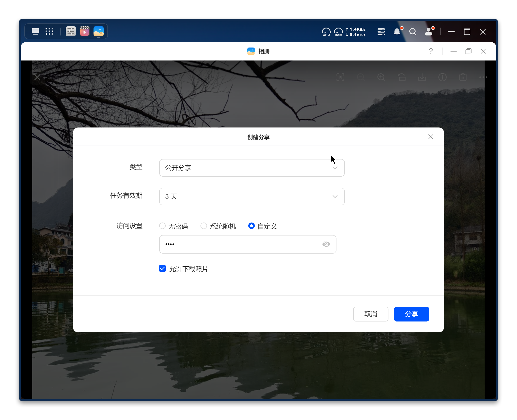
Task: Open the notifications bell icon
Action: (397, 32)
